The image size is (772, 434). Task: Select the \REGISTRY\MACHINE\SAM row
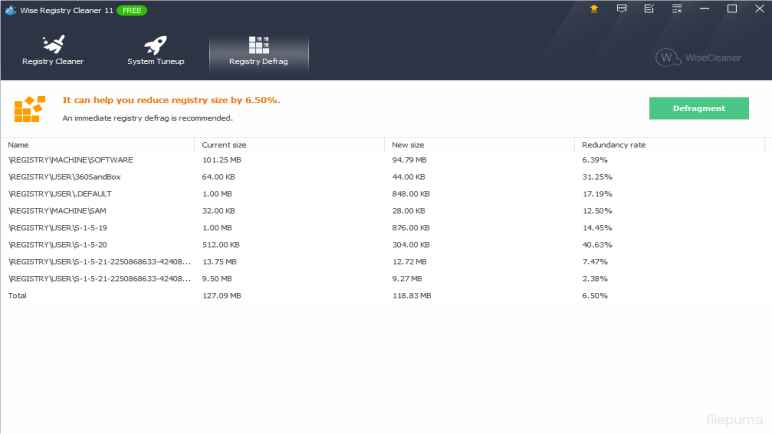(60, 211)
